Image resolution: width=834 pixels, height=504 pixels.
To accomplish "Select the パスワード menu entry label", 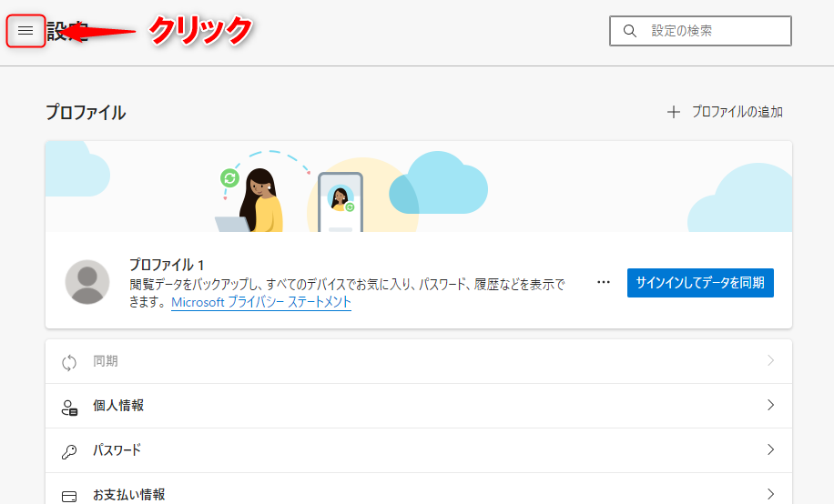I will click(x=117, y=450).
